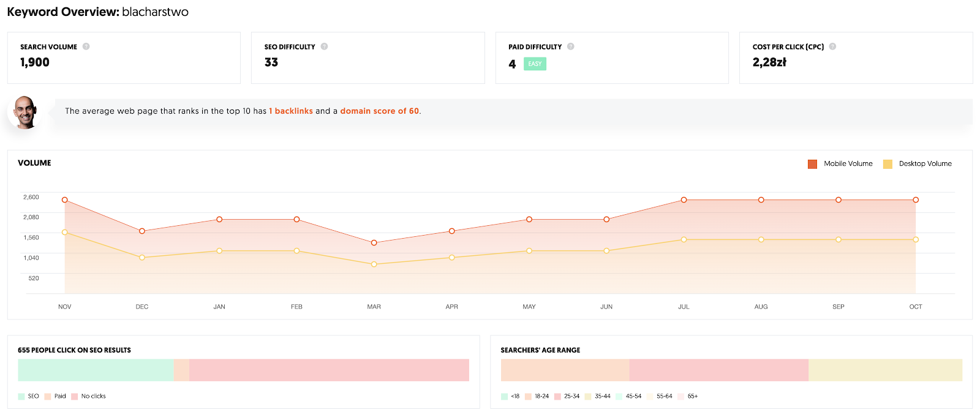Image resolution: width=980 pixels, height=418 pixels.
Task: Open the Paid Difficulty help icon
Action: [570, 47]
